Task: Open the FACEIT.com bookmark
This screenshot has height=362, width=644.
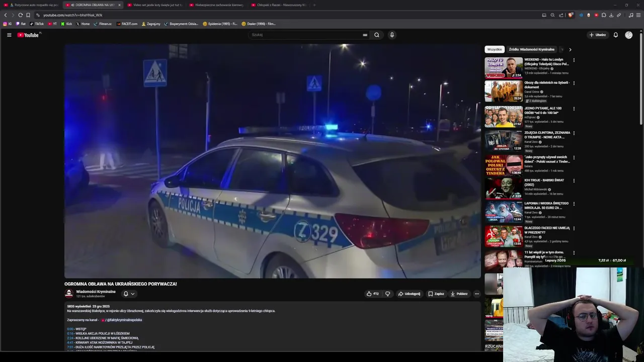Action: [127, 24]
